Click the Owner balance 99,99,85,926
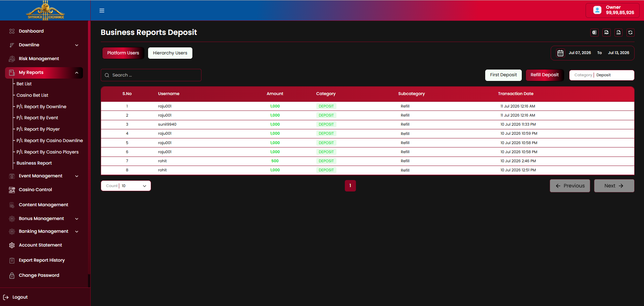 [x=620, y=13]
